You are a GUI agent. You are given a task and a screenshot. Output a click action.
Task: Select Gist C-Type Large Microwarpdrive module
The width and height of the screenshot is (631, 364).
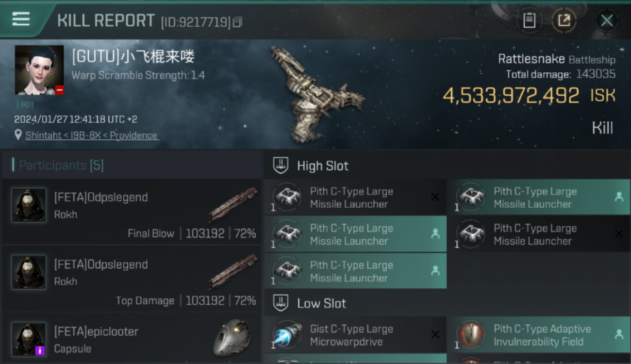(x=355, y=335)
